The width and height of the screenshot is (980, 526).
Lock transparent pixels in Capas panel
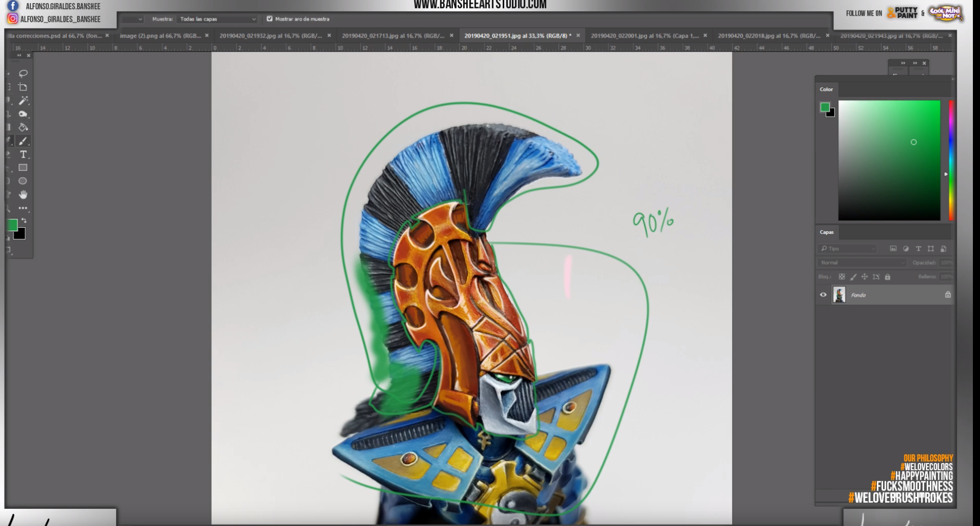pyautogui.click(x=842, y=277)
